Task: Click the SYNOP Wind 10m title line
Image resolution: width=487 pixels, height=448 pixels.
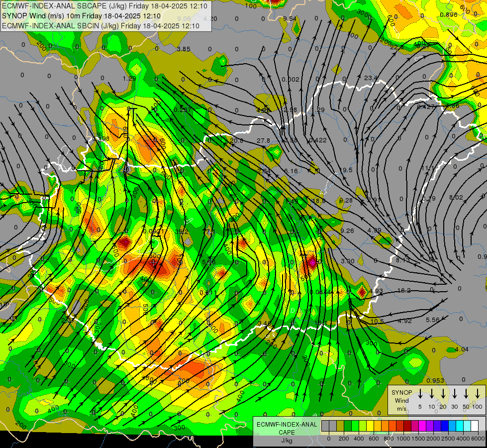Action: pos(81,16)
